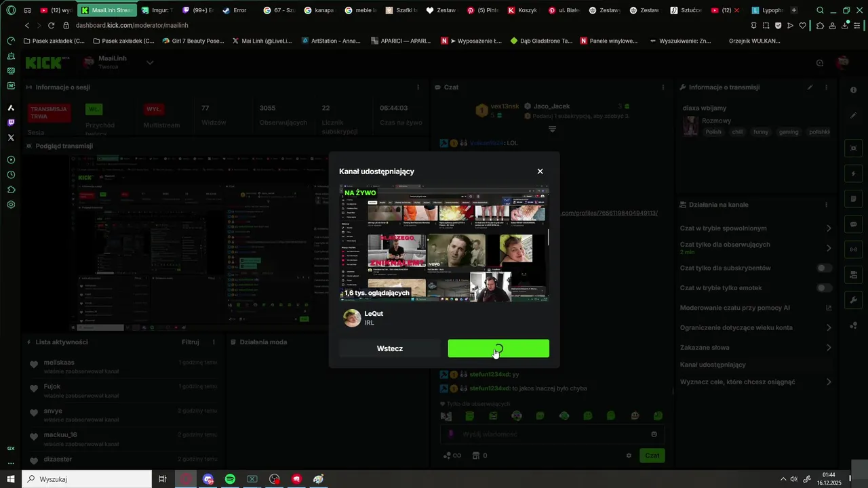Viewport: 868px width, 488px height.
Task: Switch to Koszyk browser tab
Action: [522, 10]
